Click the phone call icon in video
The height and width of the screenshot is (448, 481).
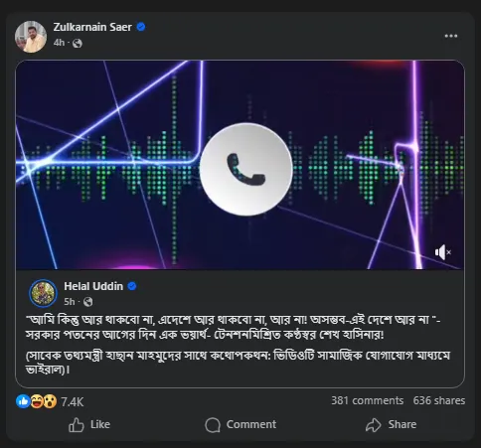pyautogui.click(x=245, y=169)
